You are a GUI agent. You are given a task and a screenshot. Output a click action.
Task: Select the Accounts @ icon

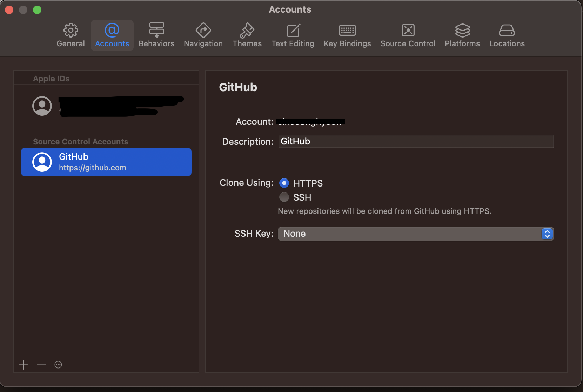pyautogui.click(x=112, y=30)
